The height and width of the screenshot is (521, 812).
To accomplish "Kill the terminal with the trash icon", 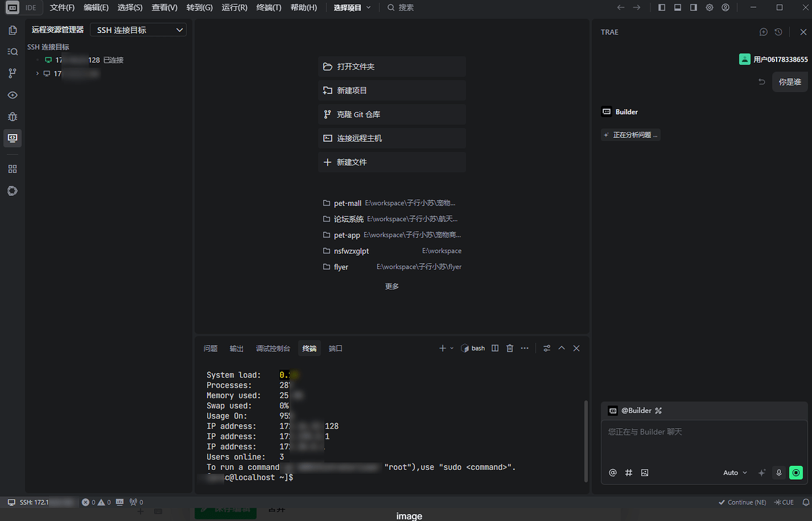I will coord(510,348).
